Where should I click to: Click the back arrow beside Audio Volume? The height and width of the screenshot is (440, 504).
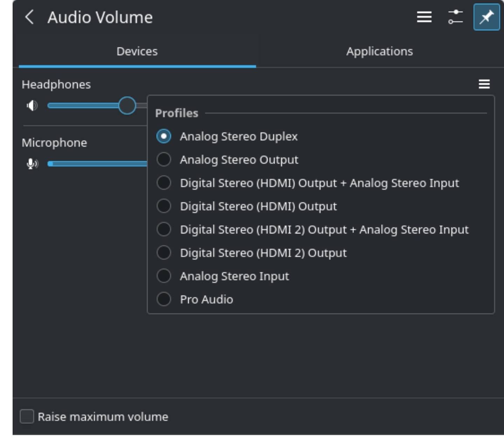pos(29,17)
